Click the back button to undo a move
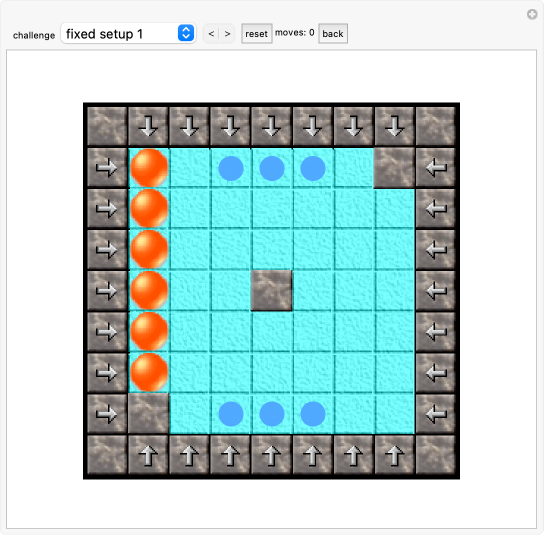 [333, 34]
